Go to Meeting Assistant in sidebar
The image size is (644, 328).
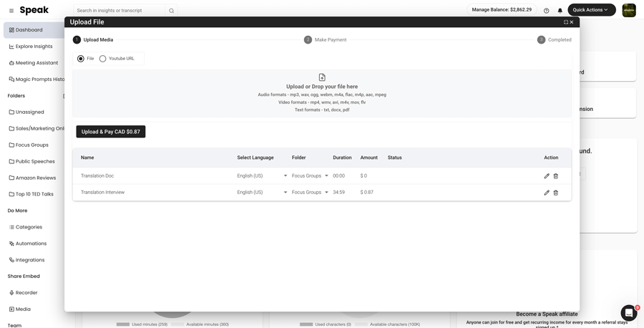[x=36, y=63]
